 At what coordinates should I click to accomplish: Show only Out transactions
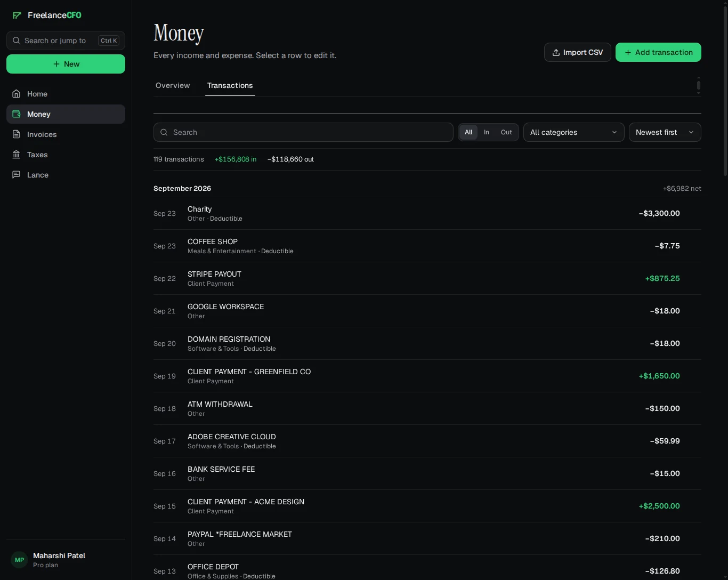click(x=506, y=132)
